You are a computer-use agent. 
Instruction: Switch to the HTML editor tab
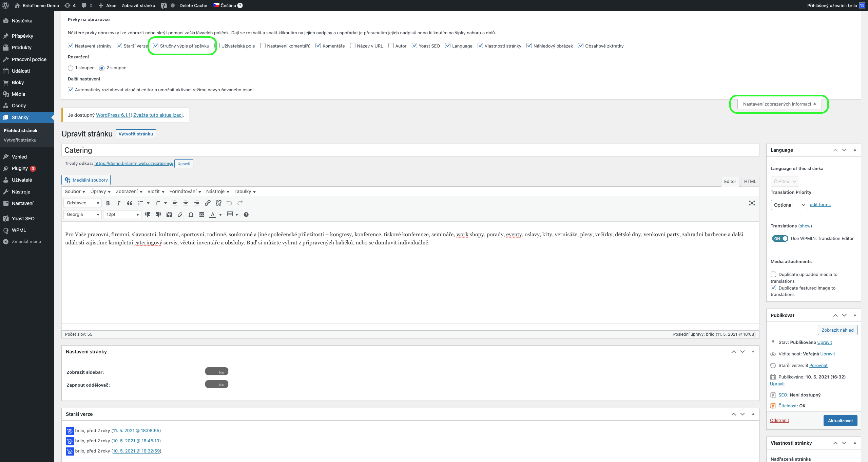pos(750,182)
